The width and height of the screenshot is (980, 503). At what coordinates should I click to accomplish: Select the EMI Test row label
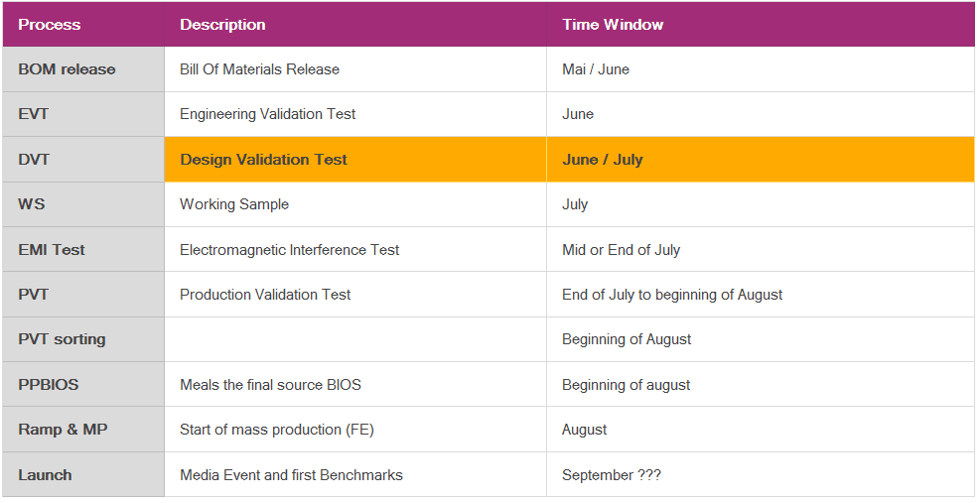(52, 250)
